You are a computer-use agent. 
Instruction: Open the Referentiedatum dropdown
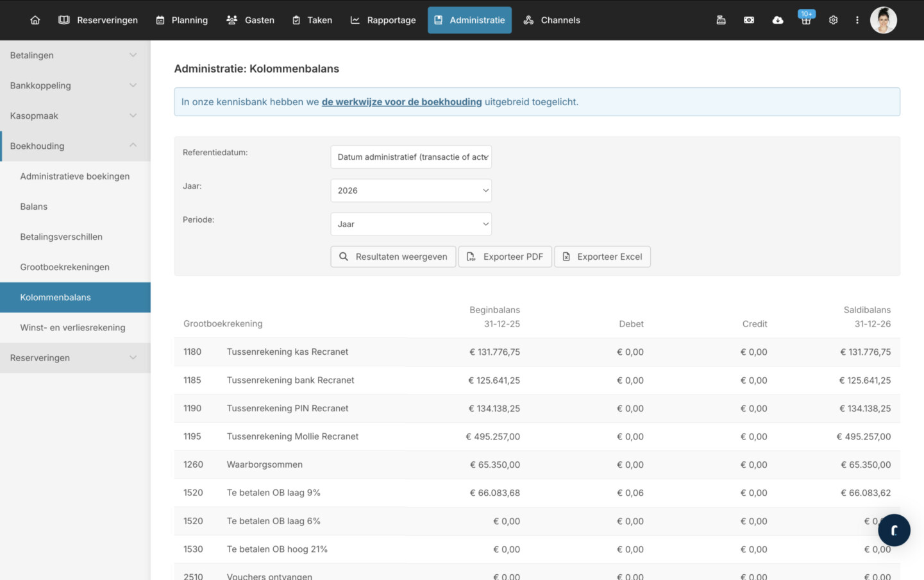[x=411, y=157]
